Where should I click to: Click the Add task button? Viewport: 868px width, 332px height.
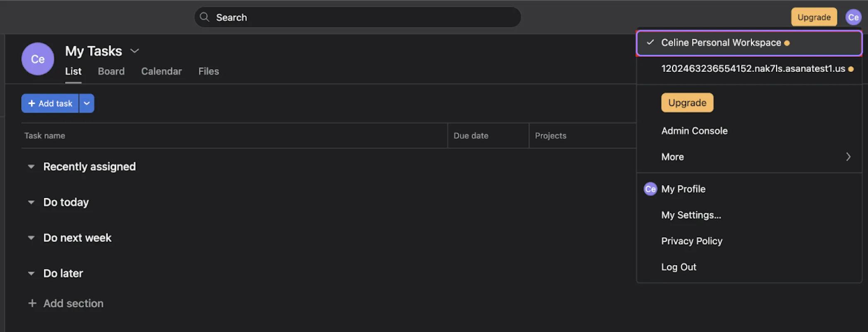click(x=50, y=103)
